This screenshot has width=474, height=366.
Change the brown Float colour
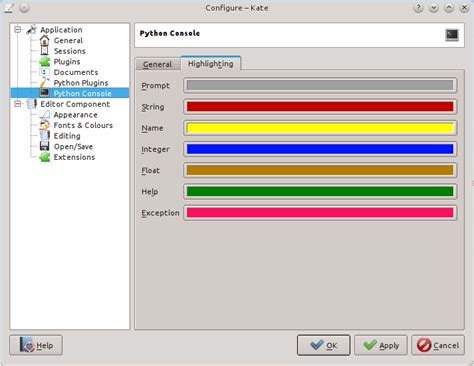tap(320, 170)
